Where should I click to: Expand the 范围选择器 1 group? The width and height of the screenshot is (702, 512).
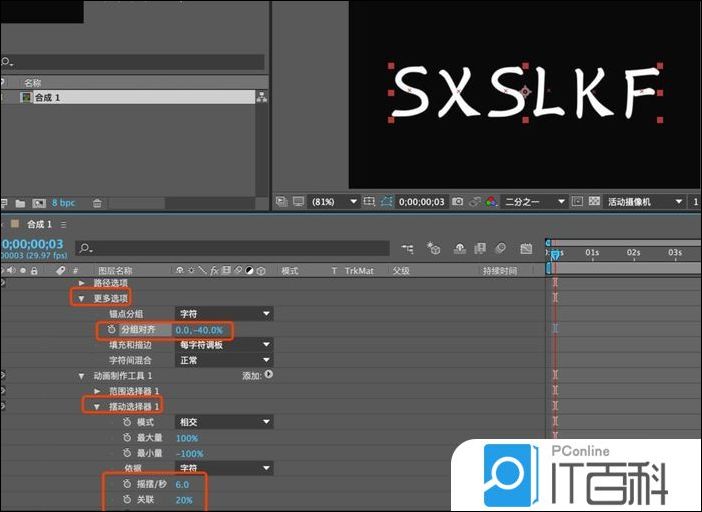[97, 391]
